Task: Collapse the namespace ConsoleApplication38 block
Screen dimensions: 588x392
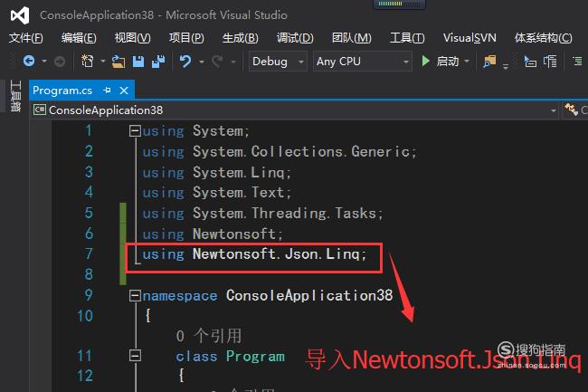Action: pos(135,296)
